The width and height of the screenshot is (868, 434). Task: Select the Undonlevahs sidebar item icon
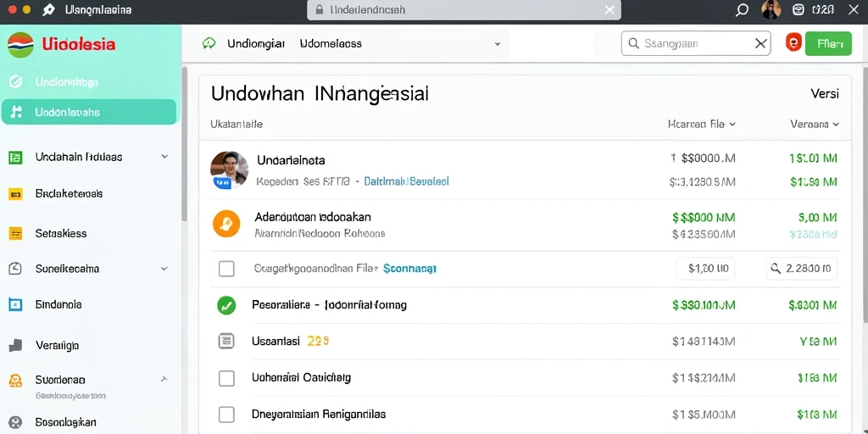point(17,113)
